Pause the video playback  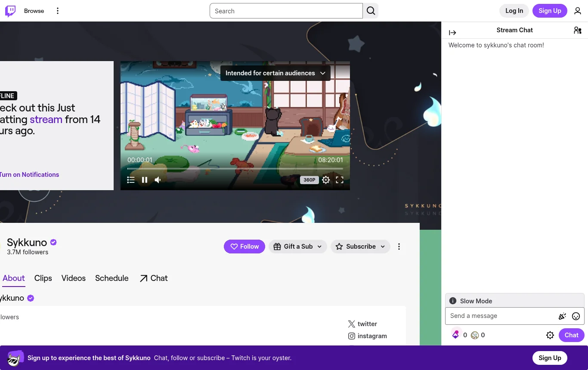point(145,180)
